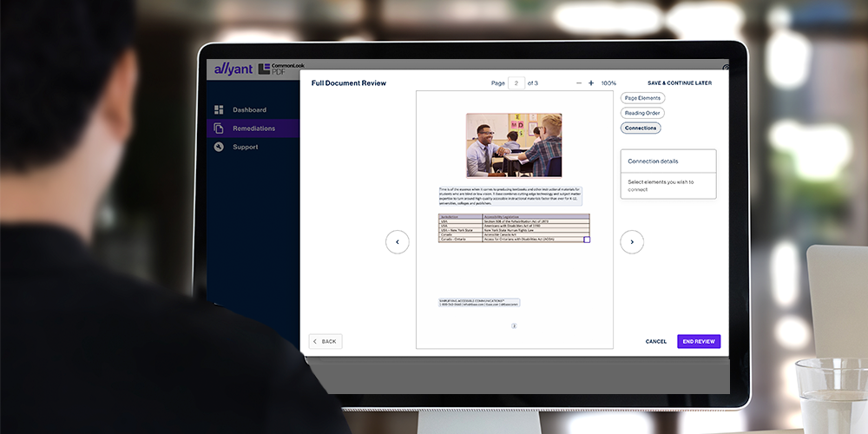
Task: Zoom in with the plus icon
Action: (x=591, y=83)
